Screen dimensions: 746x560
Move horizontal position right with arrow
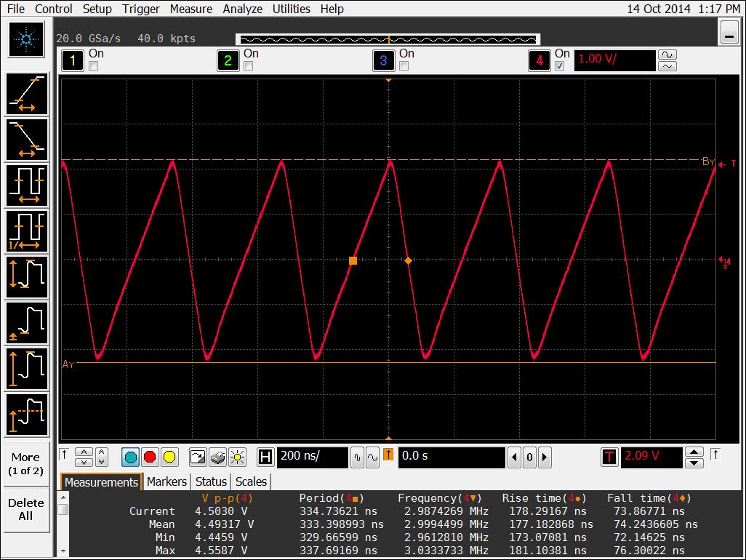click(x=545, y=457)
